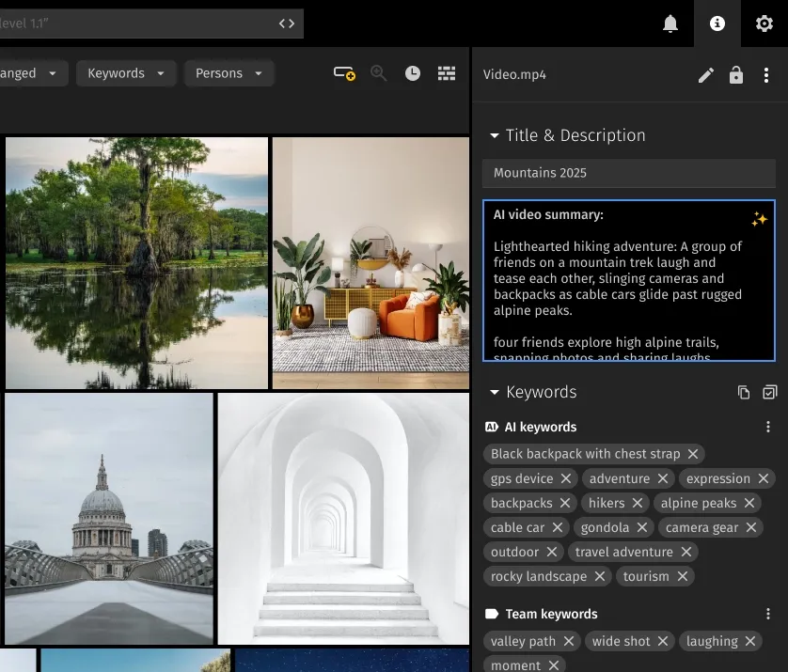Remove the 'laughing' team keyword
Viewport: 788px width, 672px height.
(750, 641)
